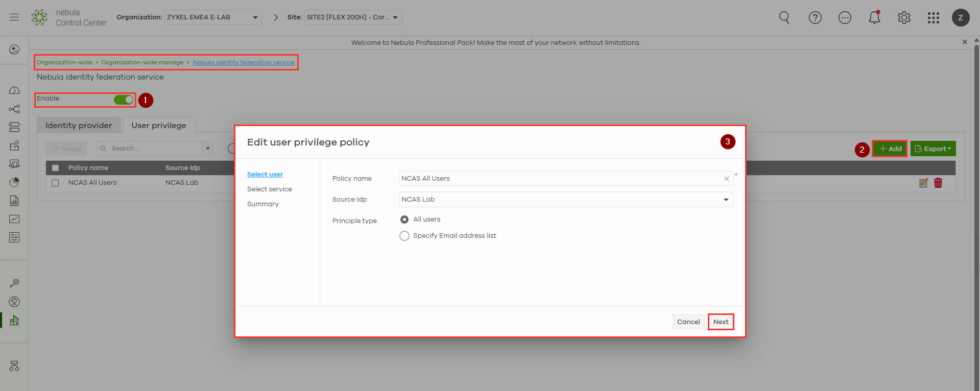The height and width of the screenshot is (391, 980).
Task: Tick the NCAS All Users row checkbox
Action: [x=55, y=183]
